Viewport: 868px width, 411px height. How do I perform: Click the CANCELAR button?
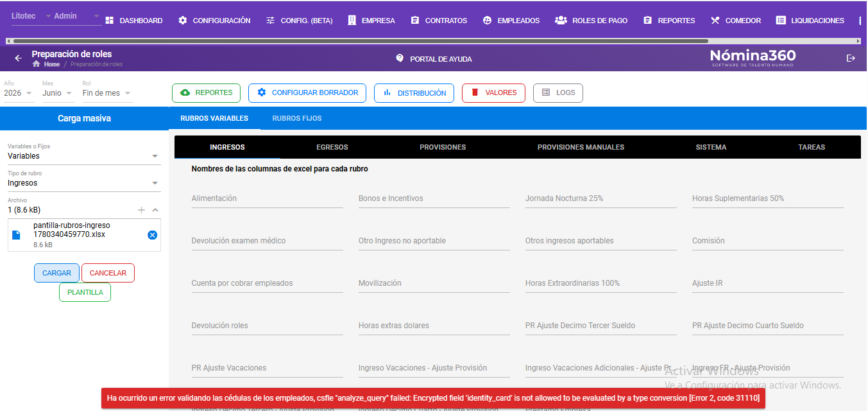(x=108, y=273)
